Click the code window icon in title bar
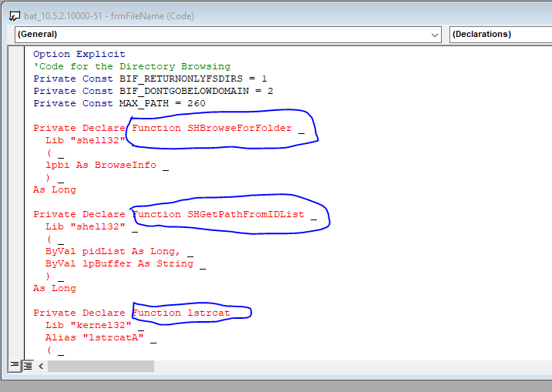 pyautogui.click(x=15, y=16)
